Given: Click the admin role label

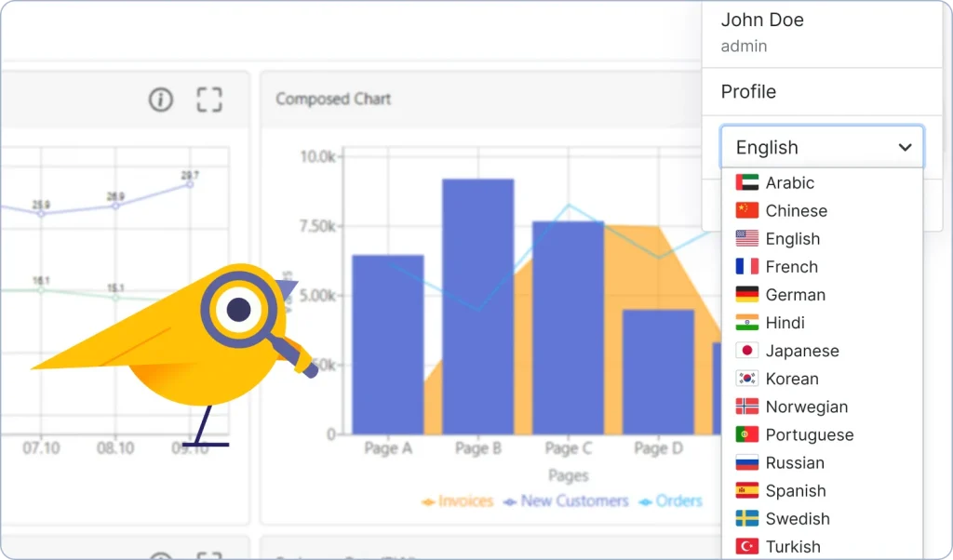Looking at the screenshot, I should pyautogui.click(x=744, y=47).
